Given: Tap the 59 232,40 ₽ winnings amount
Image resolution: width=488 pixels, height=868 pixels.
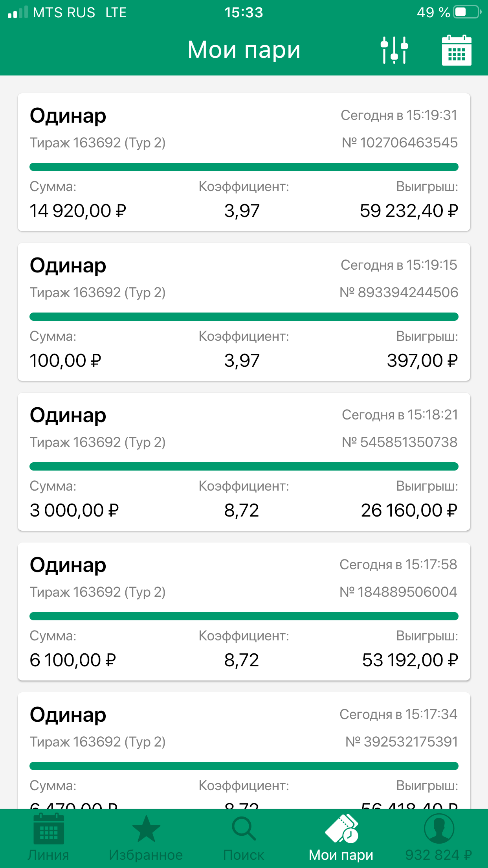Looking at the screenshot, I should tap(409, 211).
